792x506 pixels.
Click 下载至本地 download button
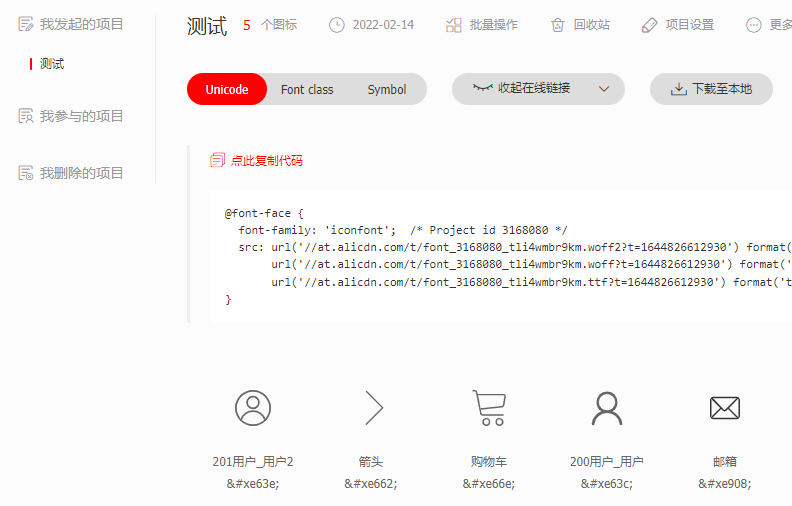tap(711, 89)
